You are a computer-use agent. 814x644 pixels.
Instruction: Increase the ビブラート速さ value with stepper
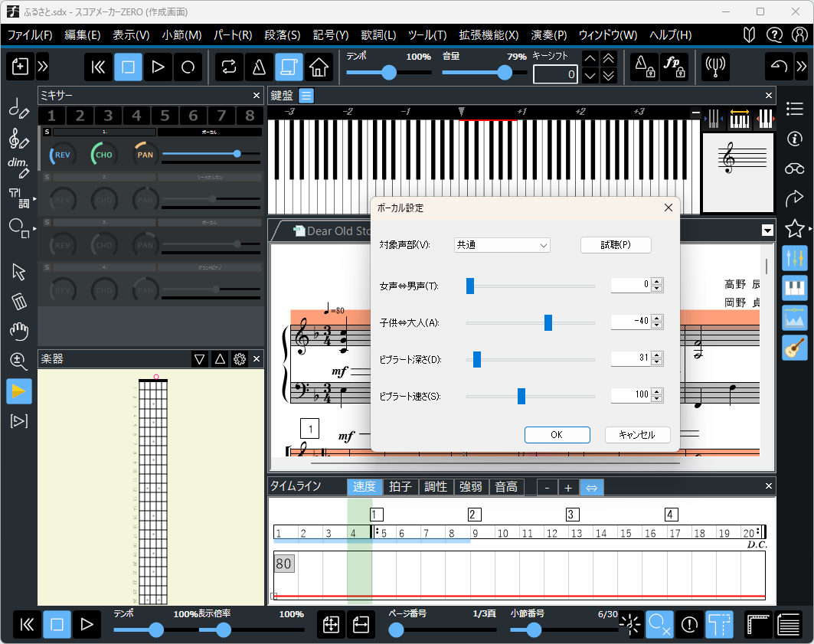click(x=657, y=392)
